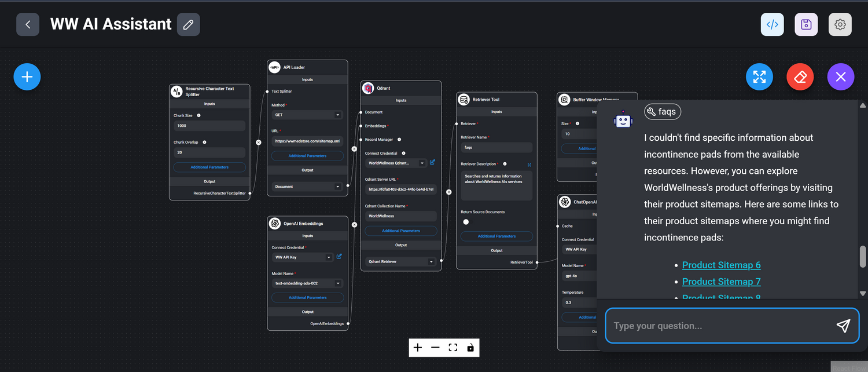
Task: Open the text-embedding-ada-002 model dropdown
Action: (307, 283)
